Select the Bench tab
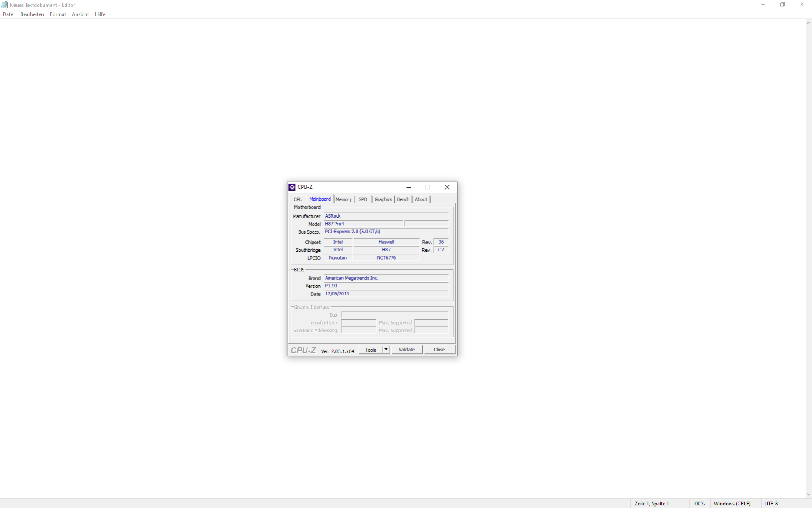 (403, 199)
